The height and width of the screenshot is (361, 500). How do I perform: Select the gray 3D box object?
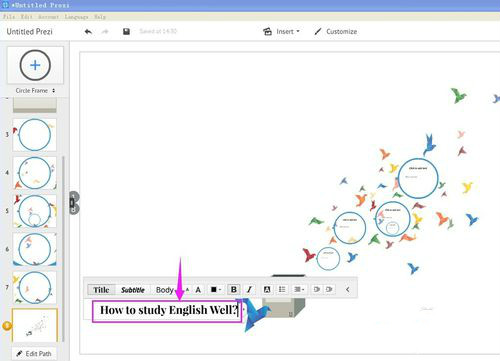285,307
